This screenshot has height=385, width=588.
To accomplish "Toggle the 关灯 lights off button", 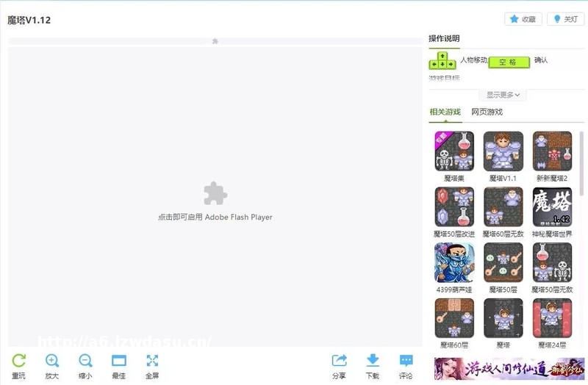I will pyautogui.click(x=565, y=19).
